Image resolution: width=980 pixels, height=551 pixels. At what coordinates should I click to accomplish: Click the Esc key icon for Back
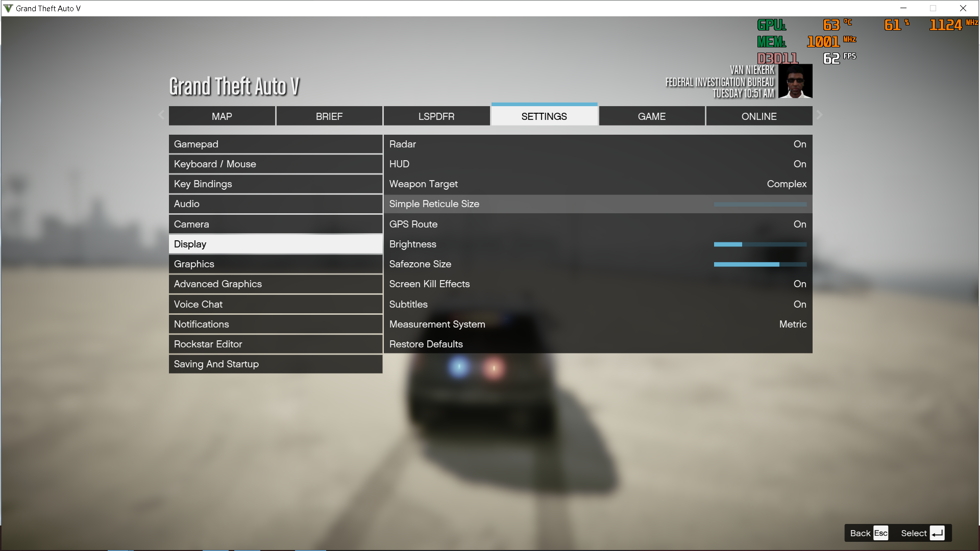(880, 533)
